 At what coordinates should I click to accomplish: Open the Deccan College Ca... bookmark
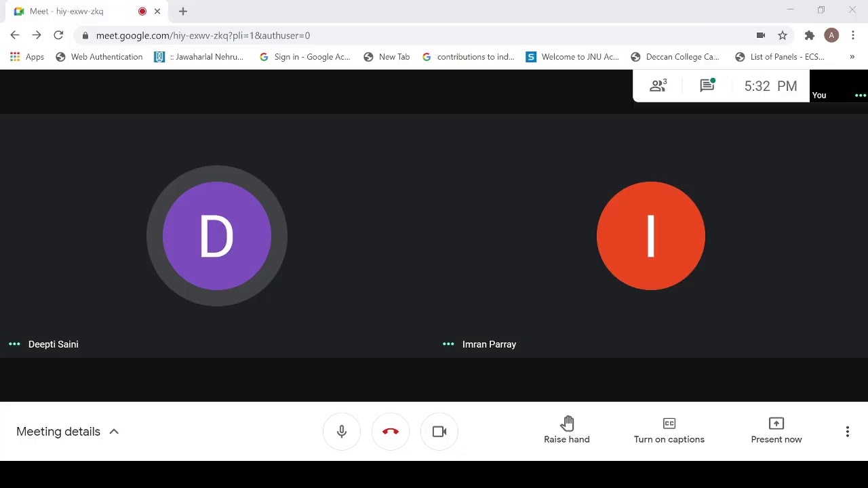675,57
